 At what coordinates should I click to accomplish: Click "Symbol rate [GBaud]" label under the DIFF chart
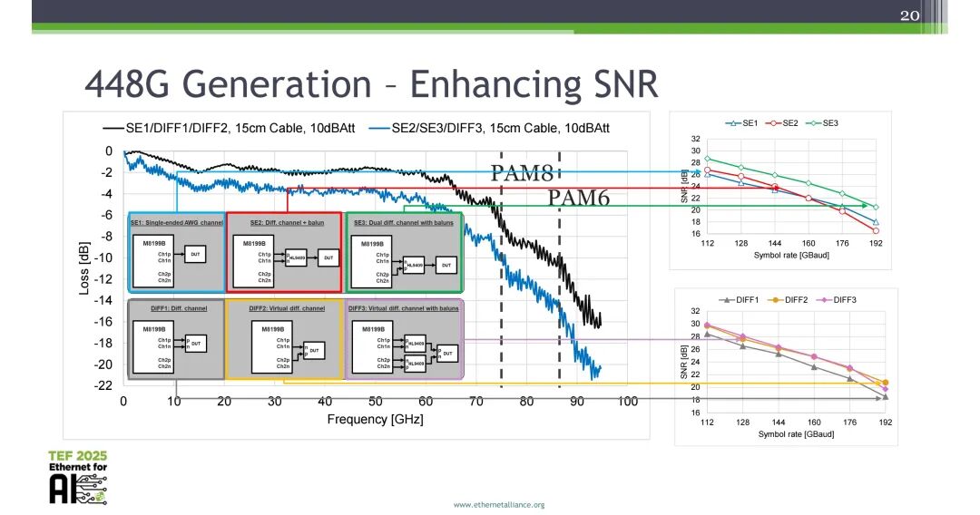tap(796, 433)
